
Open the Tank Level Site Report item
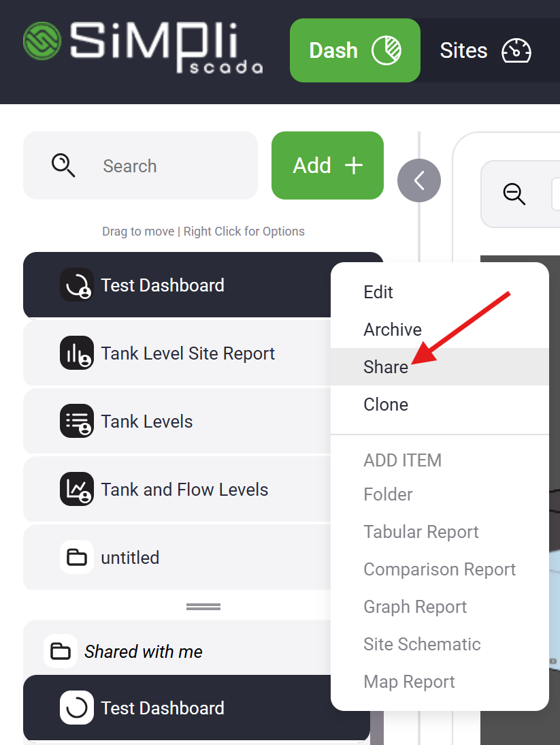tap(188, 353)
